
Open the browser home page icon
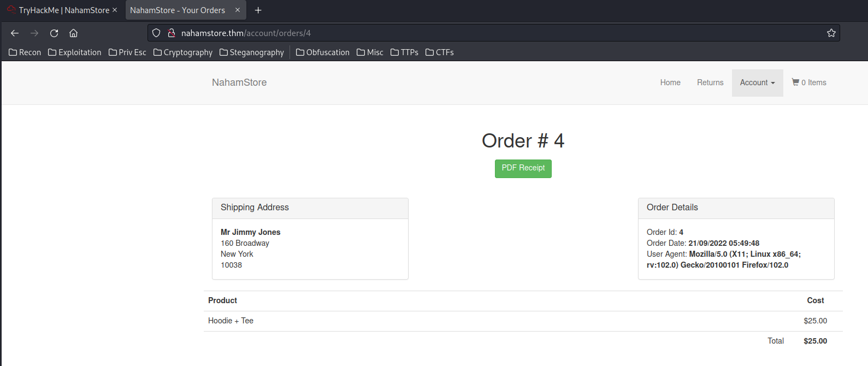74,33
